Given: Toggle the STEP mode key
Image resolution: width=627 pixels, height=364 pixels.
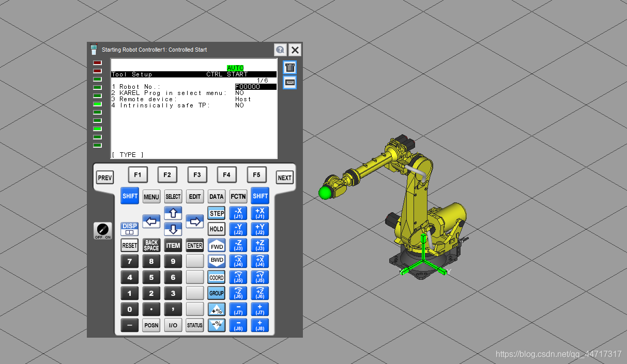Looking at the screenshot, I should 217,213.
